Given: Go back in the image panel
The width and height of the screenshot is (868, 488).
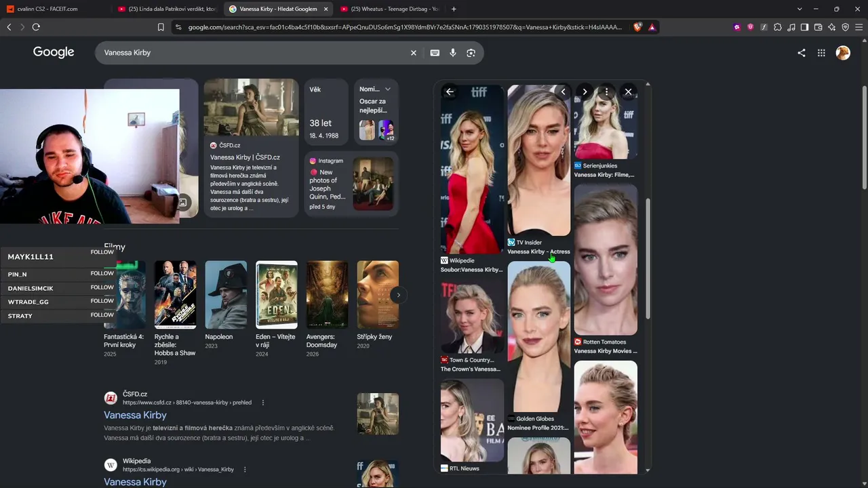Looking at the screenshot, I should [450, 91].
